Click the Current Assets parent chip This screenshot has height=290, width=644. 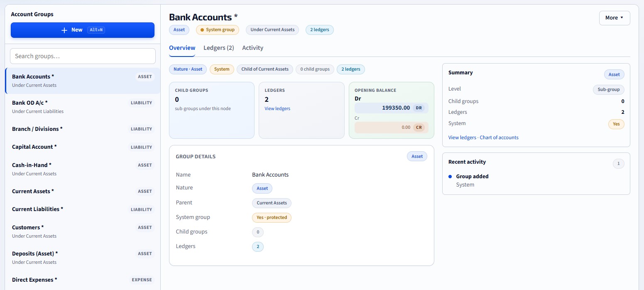(x=272, y=203)
